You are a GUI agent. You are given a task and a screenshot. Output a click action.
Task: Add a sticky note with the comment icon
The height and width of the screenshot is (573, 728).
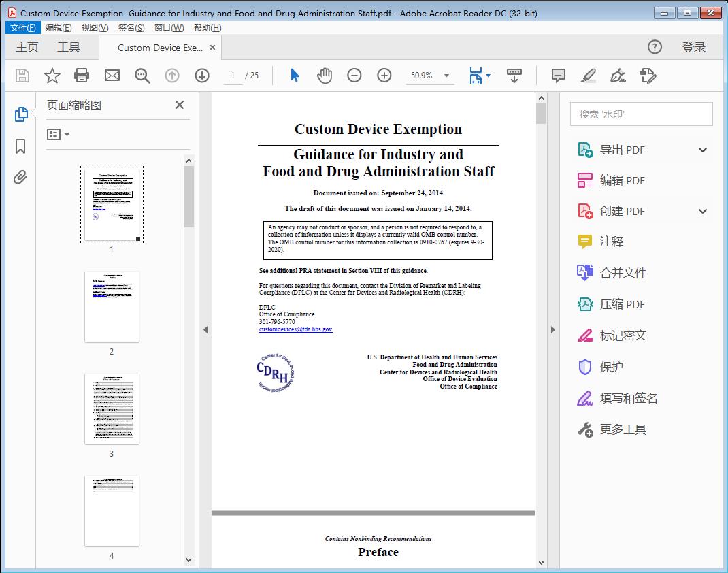558,76
